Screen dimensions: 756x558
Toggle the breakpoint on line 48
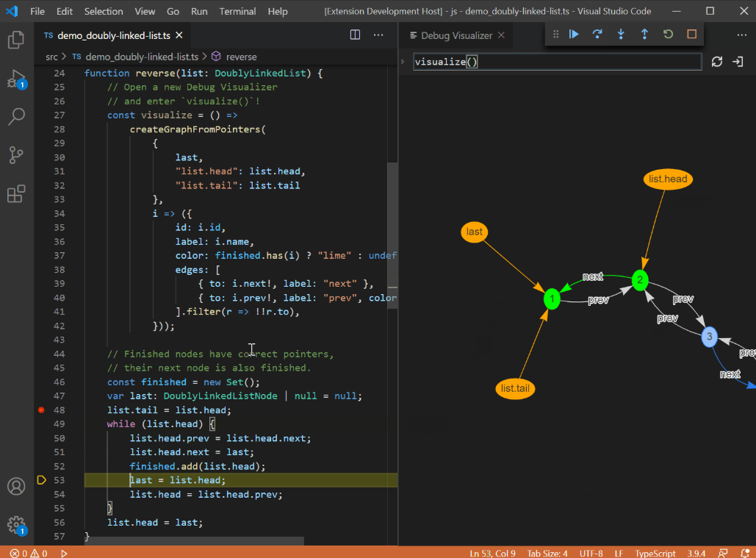click(x=41, y=410)
